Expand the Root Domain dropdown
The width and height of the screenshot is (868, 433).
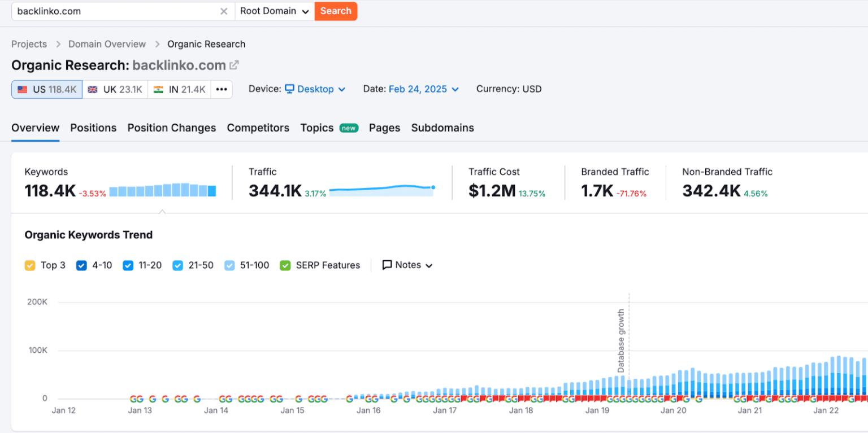275,11
